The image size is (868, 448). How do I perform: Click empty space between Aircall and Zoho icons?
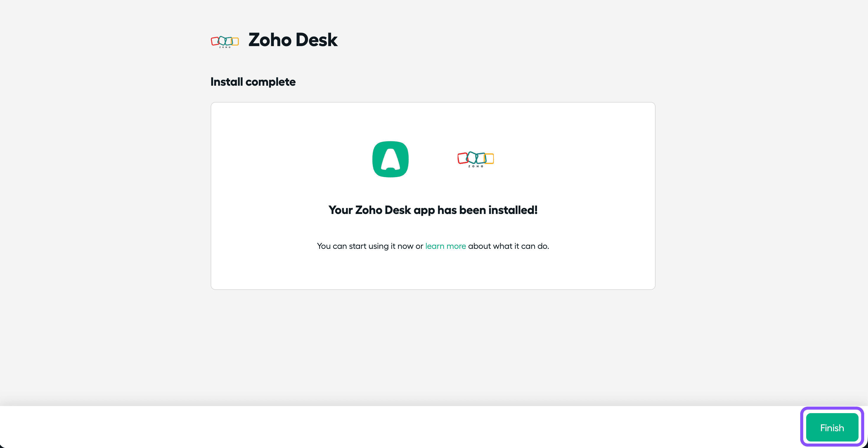point(433,159)
